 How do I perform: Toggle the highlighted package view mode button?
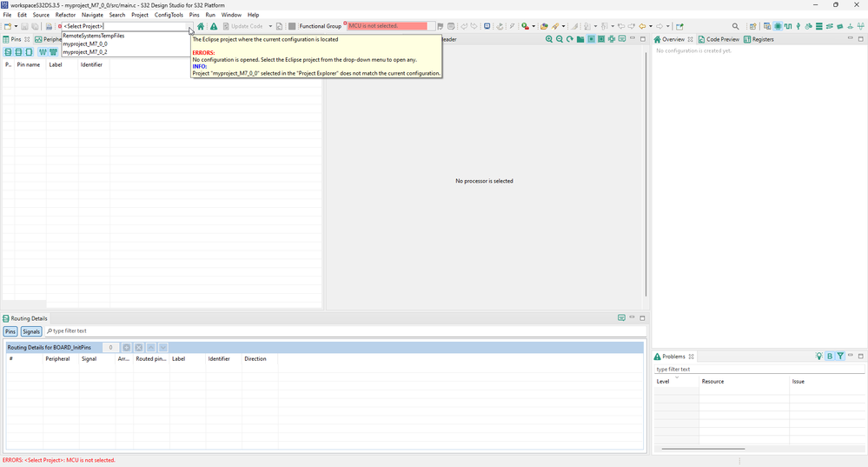point(591,39)
